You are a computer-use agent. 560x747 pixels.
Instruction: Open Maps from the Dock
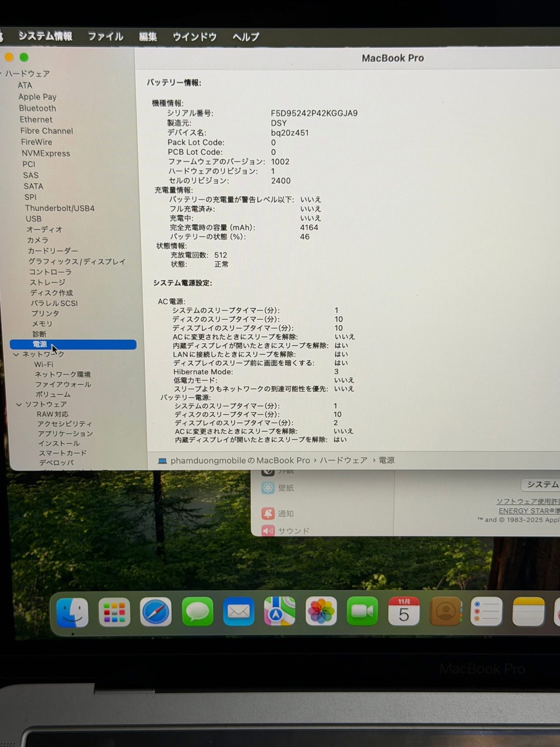pyautogui.click(x=280, y=611)
